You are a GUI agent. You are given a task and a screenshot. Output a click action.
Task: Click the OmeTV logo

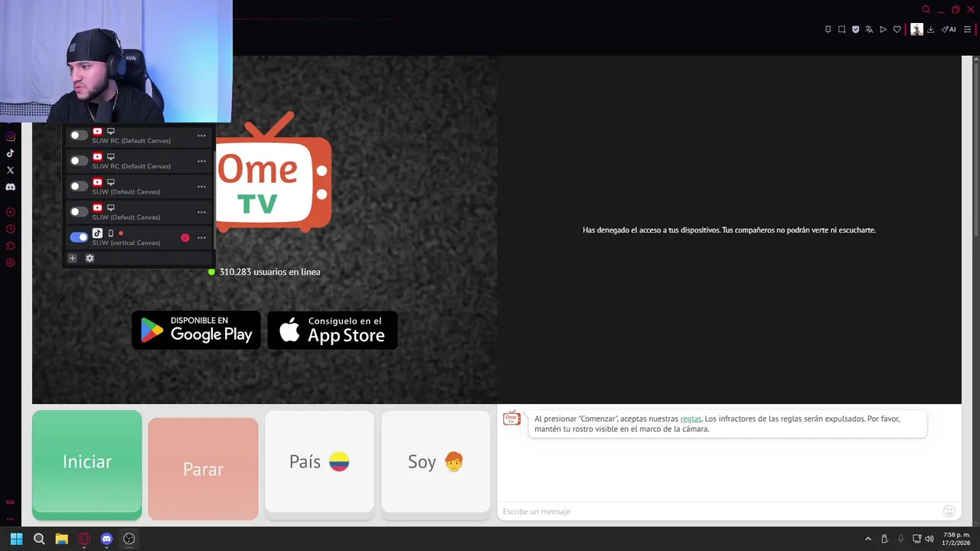click(273, 172)
